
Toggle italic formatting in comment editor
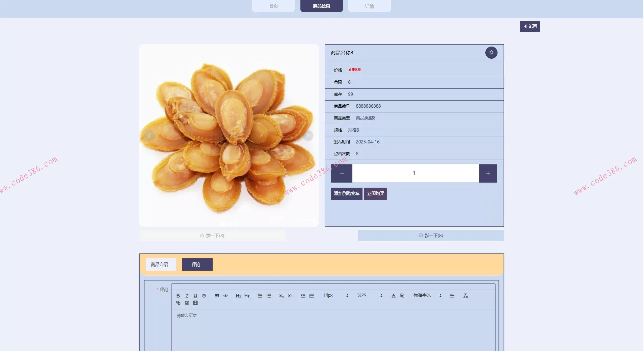tap(187, 296)
